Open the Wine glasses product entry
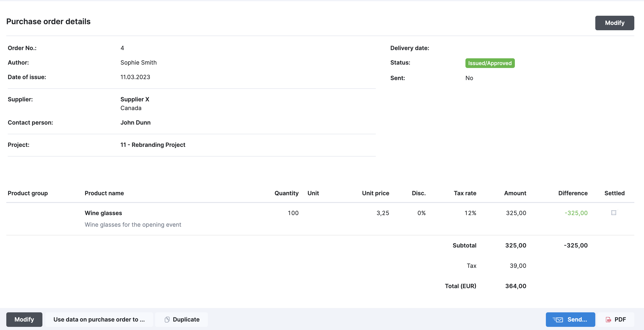 [x=103, y=213]
